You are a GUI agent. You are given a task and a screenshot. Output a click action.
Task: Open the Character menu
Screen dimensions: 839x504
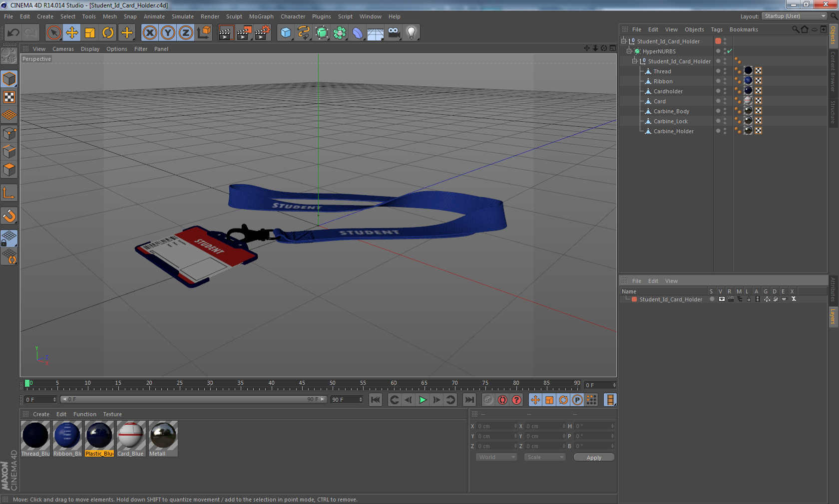pos(293,16)
